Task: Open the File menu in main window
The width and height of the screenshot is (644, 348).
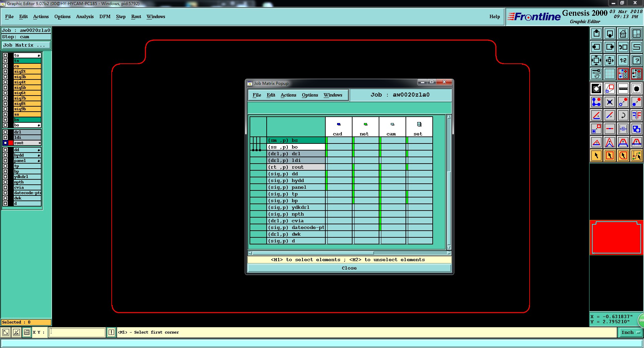Action: (x=9, y=16)
